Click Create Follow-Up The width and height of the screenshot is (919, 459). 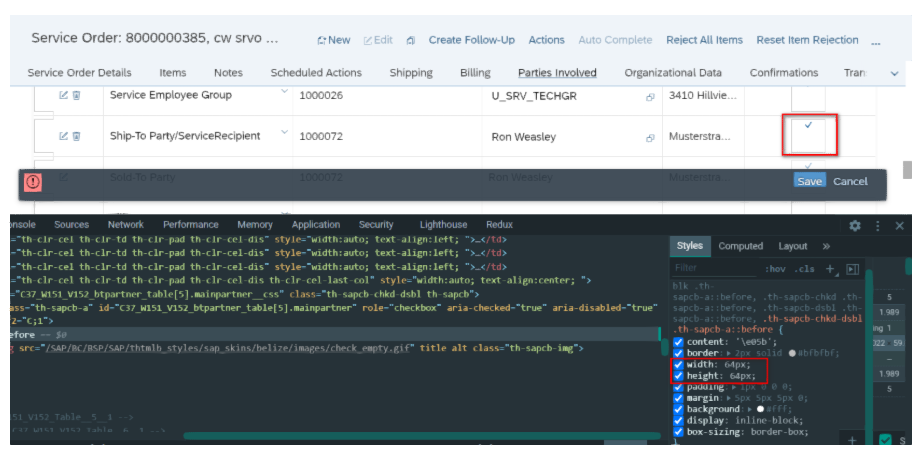click(472, 40)
